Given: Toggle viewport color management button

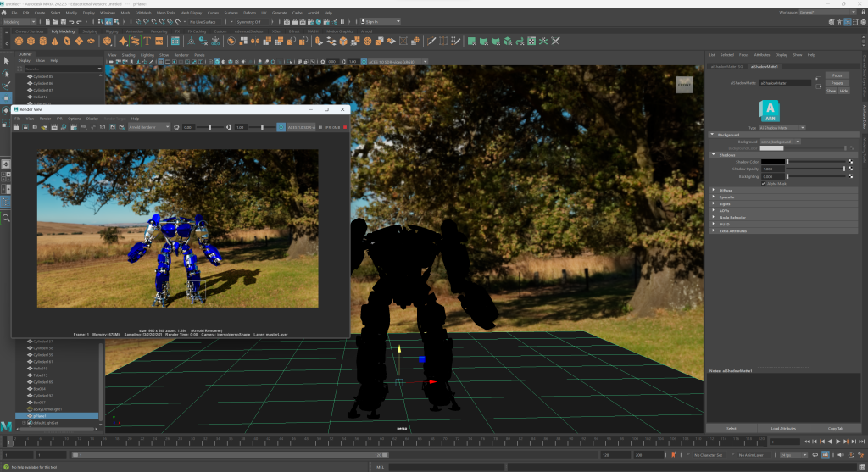Looking at the screenshot, I should (364, 61).
